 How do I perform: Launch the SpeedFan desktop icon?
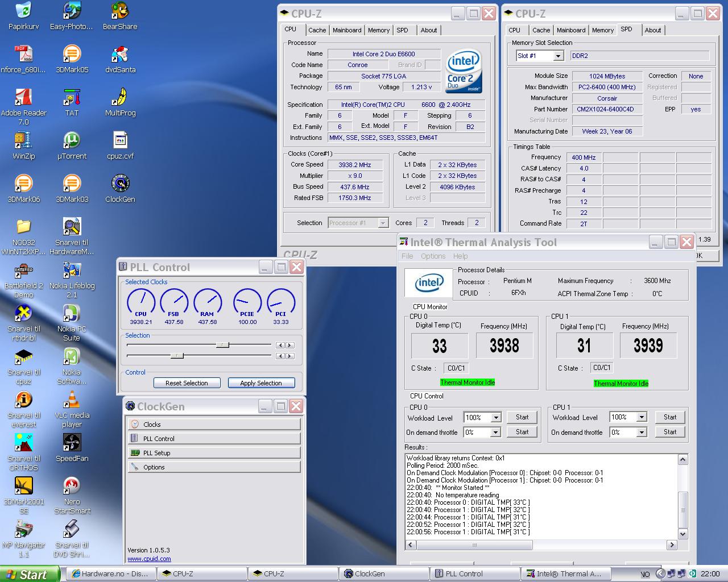pyautogui.click(x=72, y=448)
